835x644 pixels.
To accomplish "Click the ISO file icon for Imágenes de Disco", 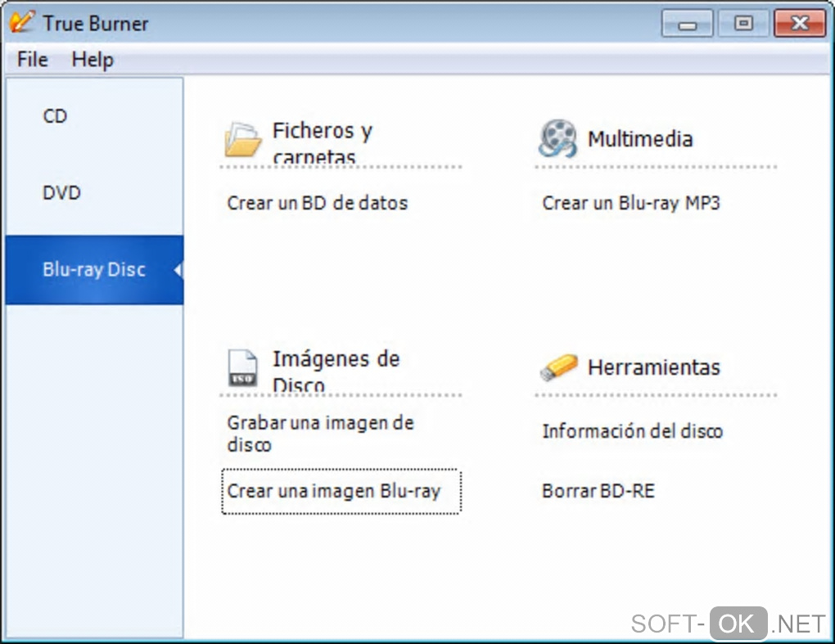I will (x=243, y=367).
